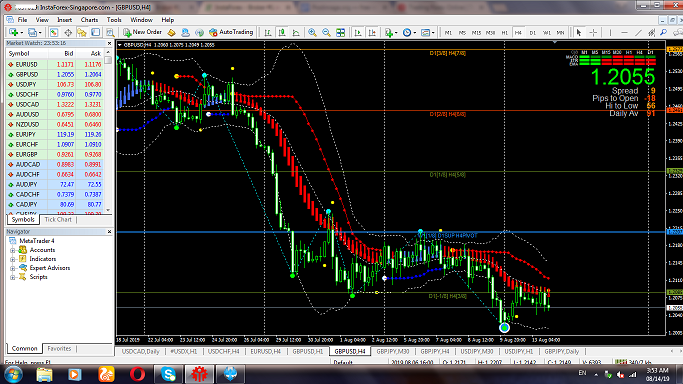Switch to the M15 timeframe
The width and height of the screenshot is (683, 384).
point(476,33)
